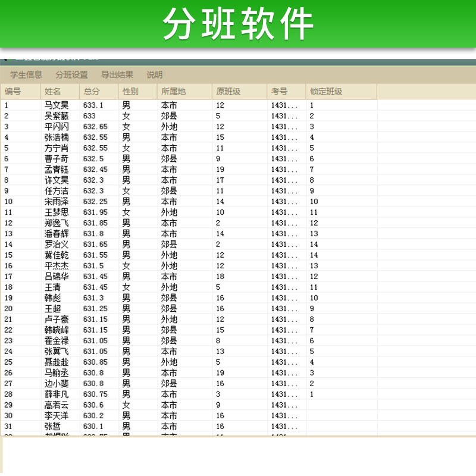This screenshot has width=476, height=476.
Task: Click the name 许文昊
Action: coord(57,180)
